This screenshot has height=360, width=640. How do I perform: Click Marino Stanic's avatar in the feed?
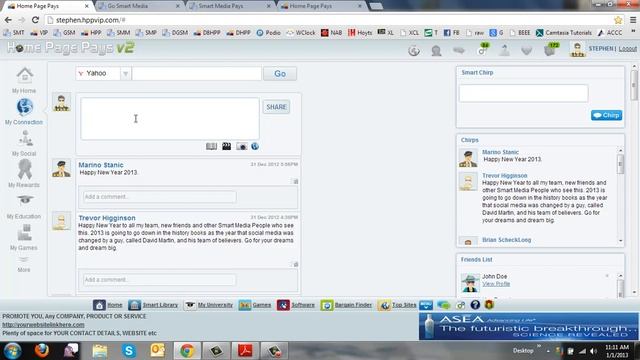(61, 168)
